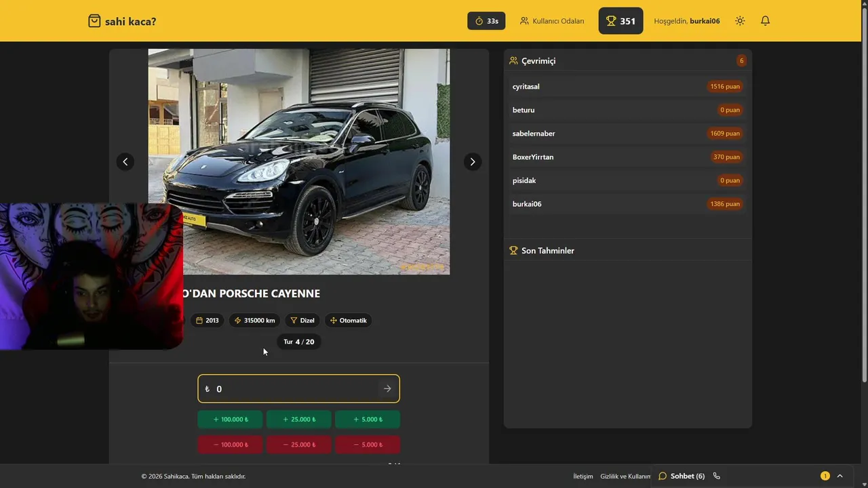Click the 370 puan score badge
Image resolution: width=868 pixels, height=488 pixels.
[726, 157]
